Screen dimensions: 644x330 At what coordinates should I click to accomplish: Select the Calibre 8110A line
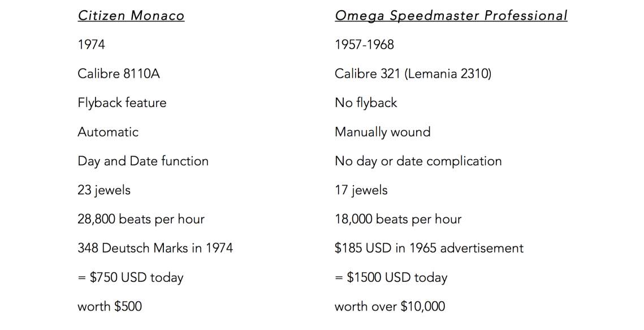click(x=119, y=74)
